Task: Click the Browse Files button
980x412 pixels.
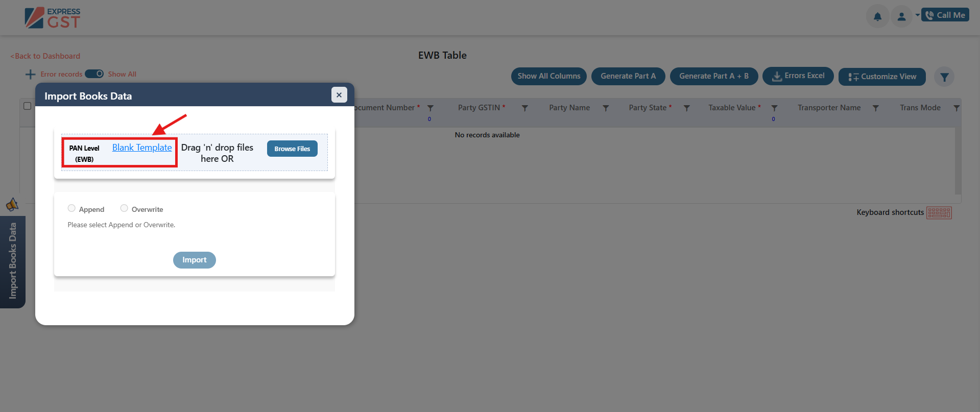Action: pyautogui.click(x=292, y=149)
